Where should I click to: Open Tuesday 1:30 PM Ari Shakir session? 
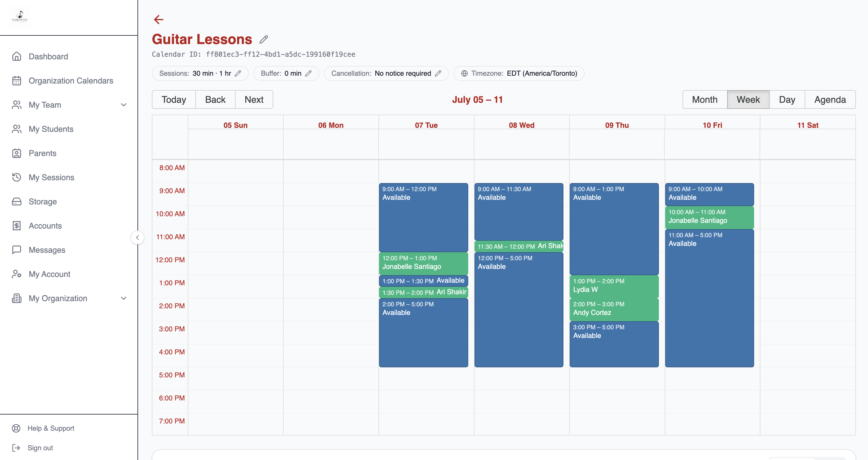click(x=423, y=292)
